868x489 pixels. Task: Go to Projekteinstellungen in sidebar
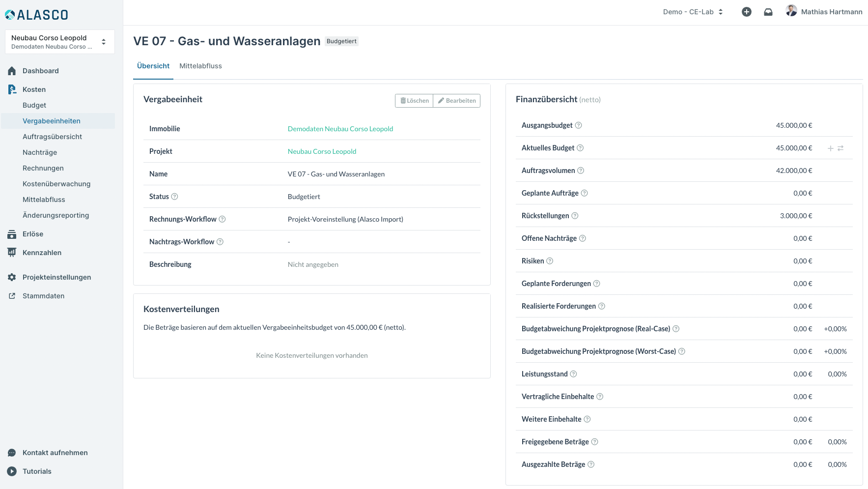pyautogui.click(x=56, y=277)
